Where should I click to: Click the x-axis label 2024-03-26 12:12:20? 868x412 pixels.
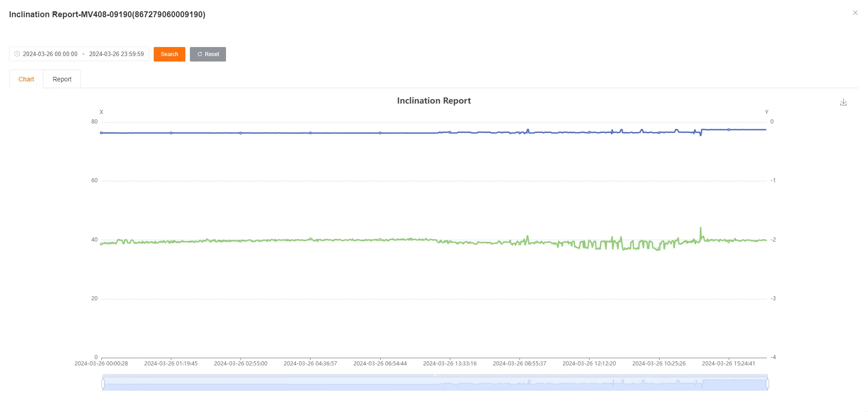point(589,364)
